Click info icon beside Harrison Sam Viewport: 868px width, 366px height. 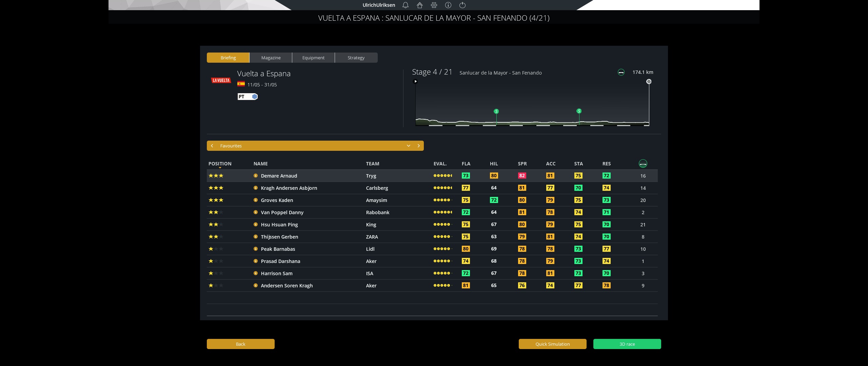256,273
